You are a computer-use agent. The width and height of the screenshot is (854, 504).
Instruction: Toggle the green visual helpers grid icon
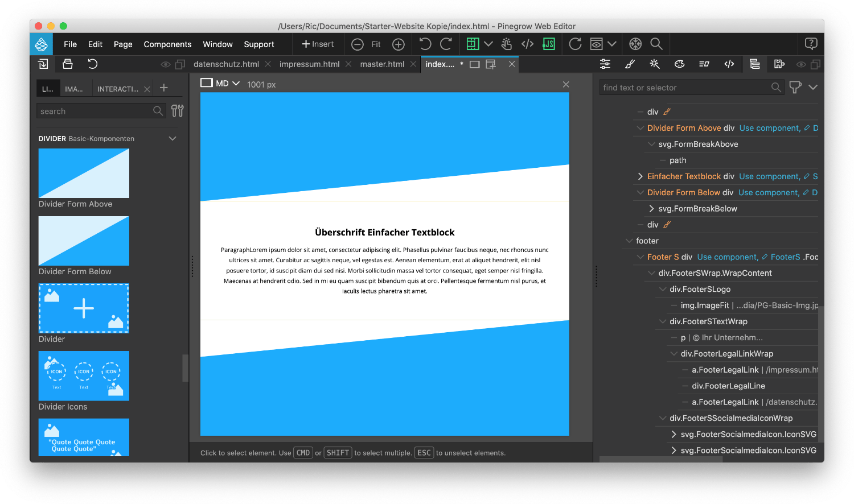click(473, 44)
